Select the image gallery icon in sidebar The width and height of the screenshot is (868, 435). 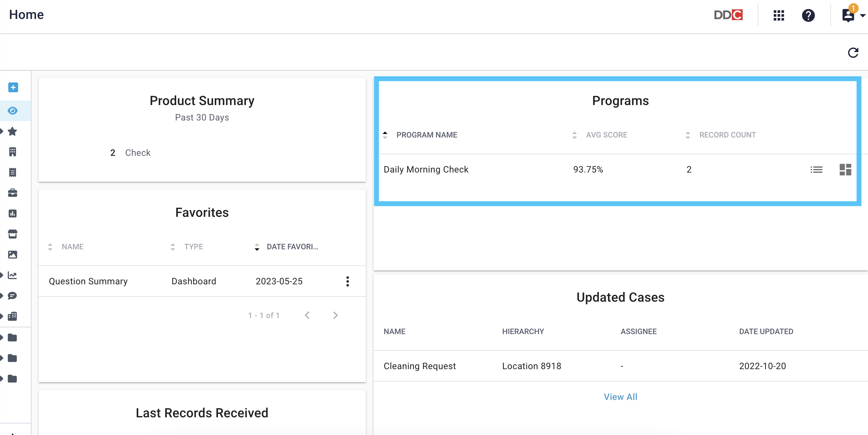click(x=13, y=254)
